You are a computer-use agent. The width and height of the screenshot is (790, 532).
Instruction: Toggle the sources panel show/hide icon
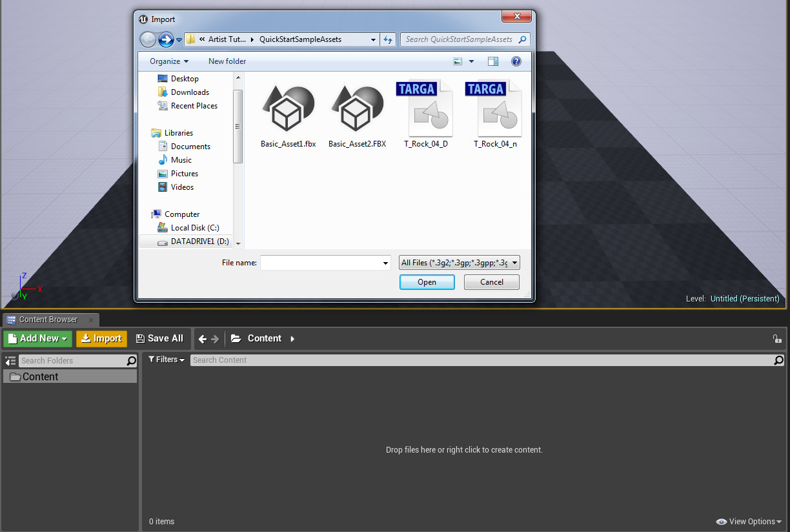(10, 361)
